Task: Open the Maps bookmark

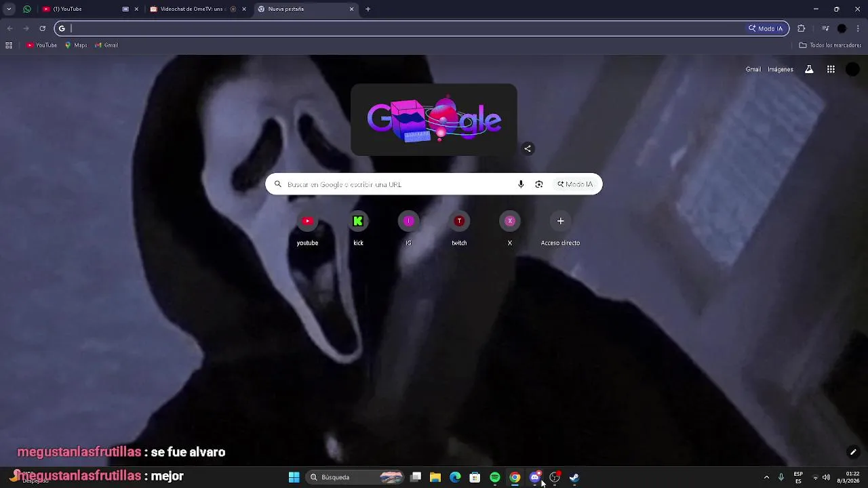Action: (x=76, y=45)
